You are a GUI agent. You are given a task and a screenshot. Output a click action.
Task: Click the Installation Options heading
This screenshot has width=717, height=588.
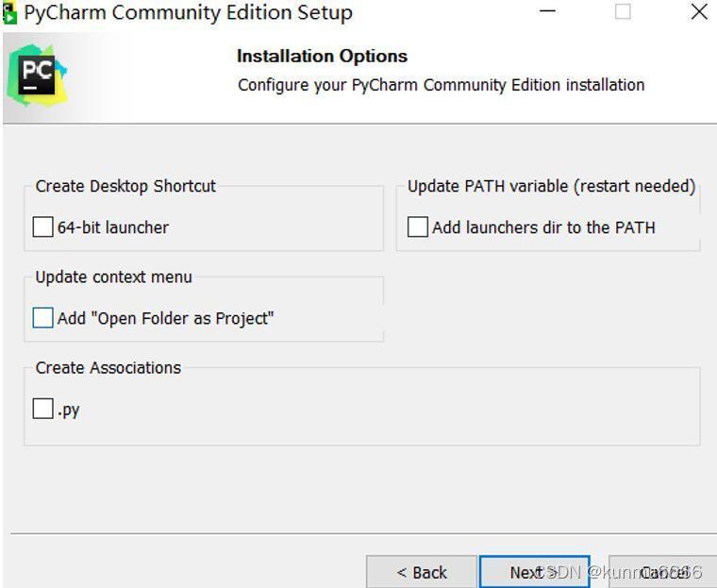(x=322, y=57)
